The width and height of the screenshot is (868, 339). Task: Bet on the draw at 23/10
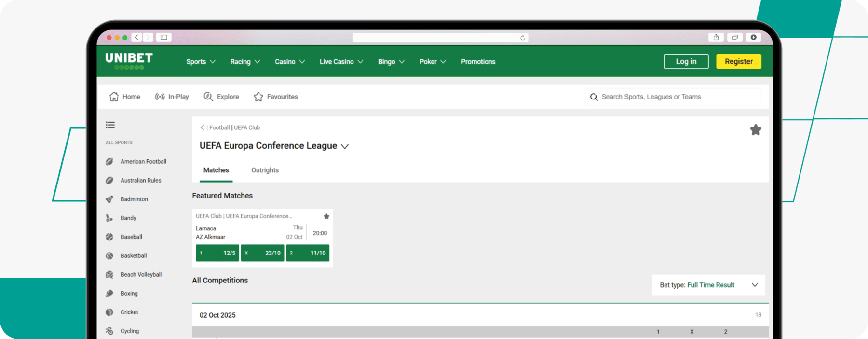262,253
